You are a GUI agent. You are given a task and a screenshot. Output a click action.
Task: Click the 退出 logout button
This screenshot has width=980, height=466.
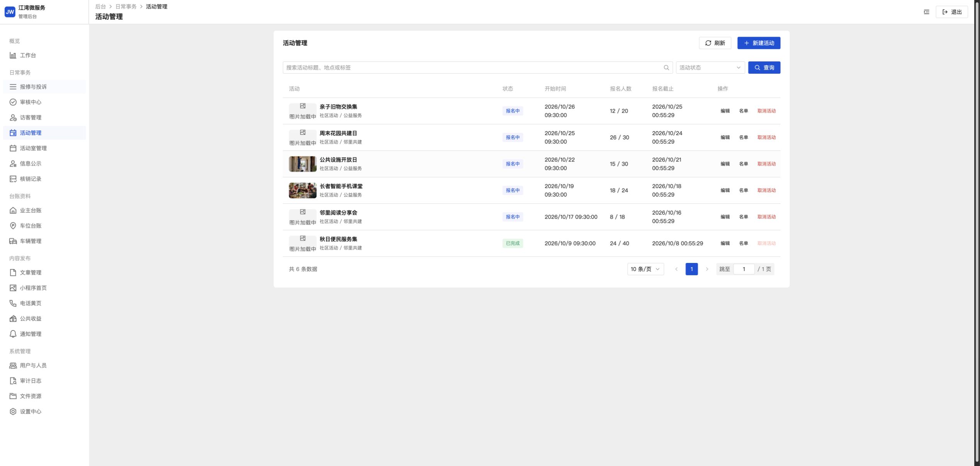coord(952,12)
